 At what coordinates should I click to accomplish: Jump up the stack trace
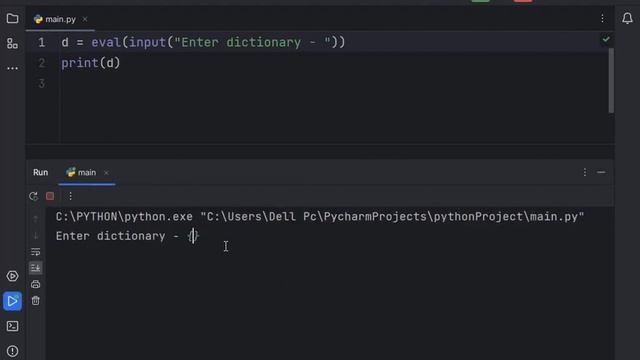tap(36, 219)
